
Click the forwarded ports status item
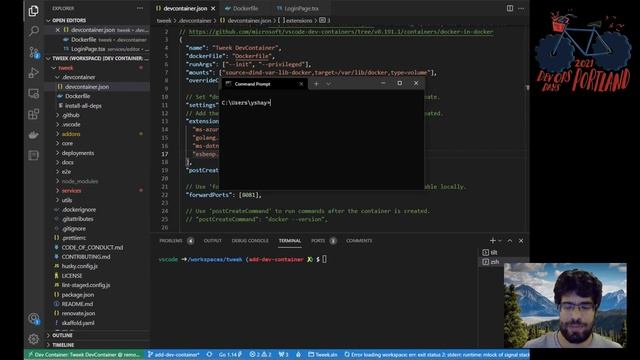[x=283, y=355]
